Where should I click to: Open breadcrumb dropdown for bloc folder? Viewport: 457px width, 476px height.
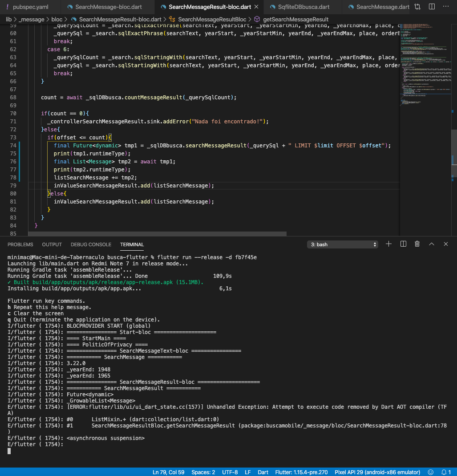[x=57, y=19]
